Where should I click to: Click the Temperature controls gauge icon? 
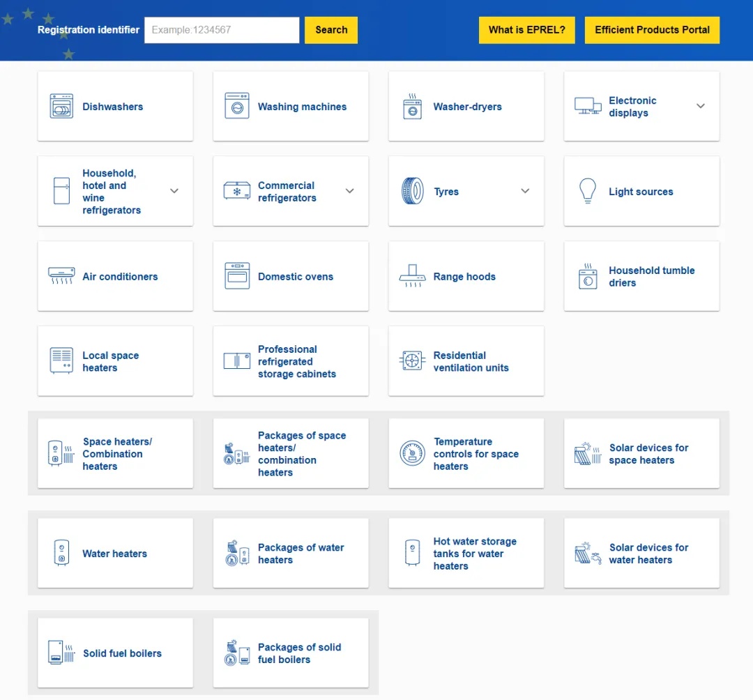pyautogui.click(x=412, y=453)
